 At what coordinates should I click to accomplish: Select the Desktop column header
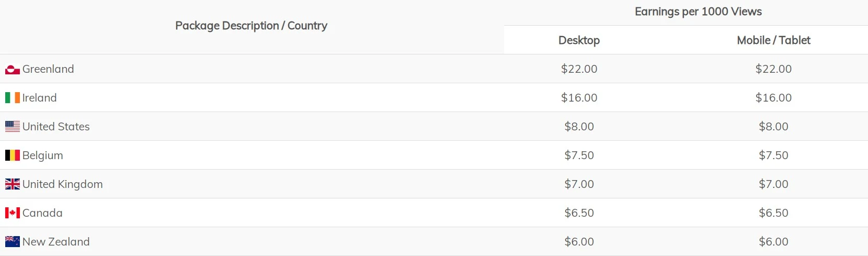coord(579,40)
